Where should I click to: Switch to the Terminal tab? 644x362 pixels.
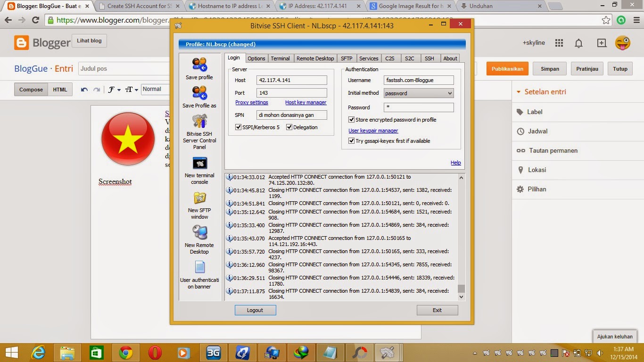pos(280,58)
